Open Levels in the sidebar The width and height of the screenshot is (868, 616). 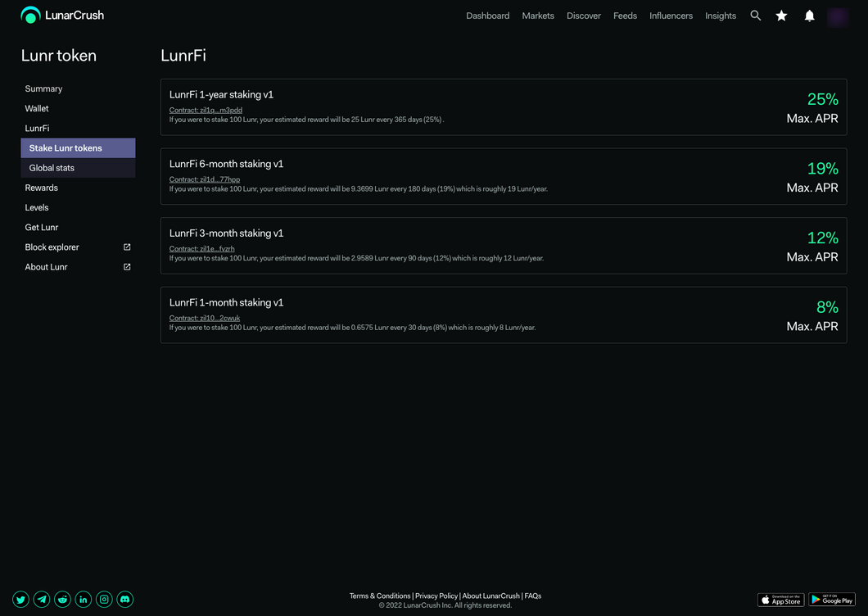click(x=78, y=208)
